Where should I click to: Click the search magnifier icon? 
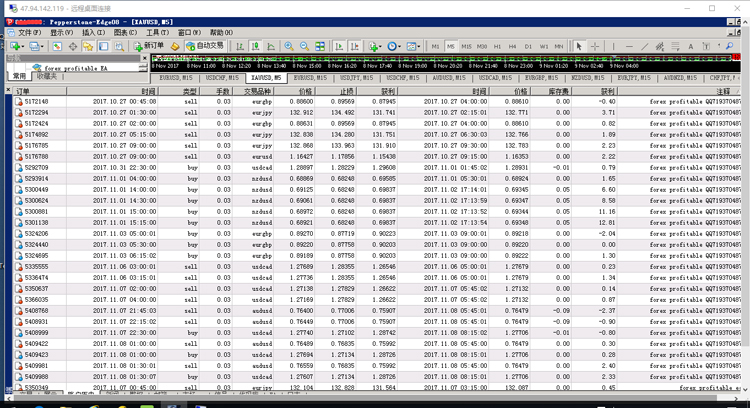point(729,46)
